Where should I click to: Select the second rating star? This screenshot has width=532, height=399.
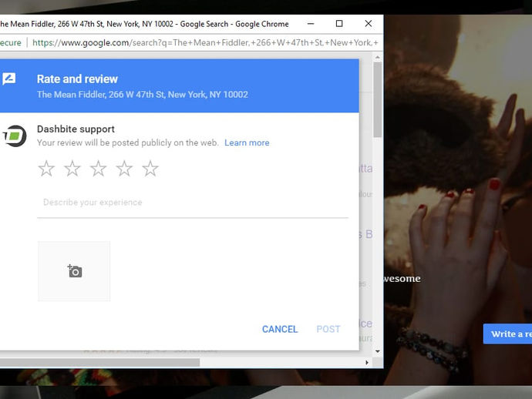click(x=72, y=169)
